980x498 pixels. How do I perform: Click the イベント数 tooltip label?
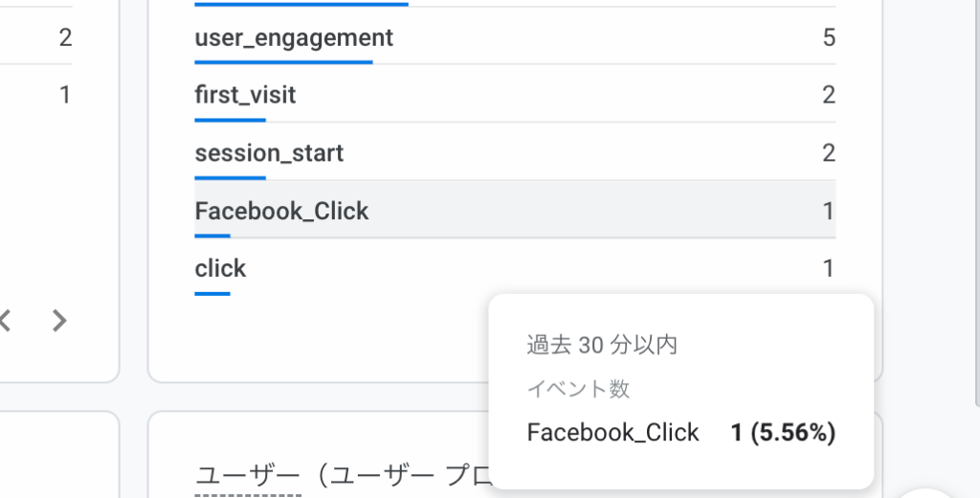[x=578, y=389]
